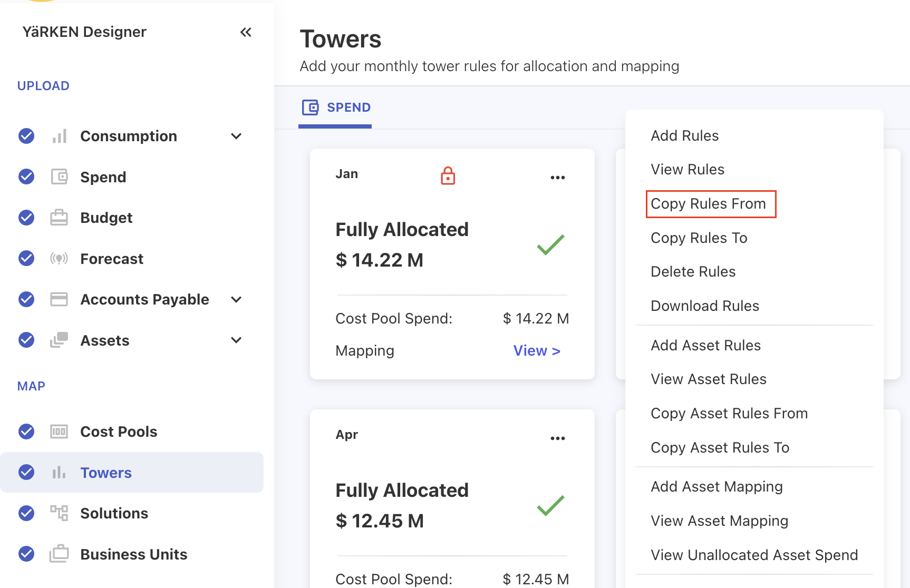The image size is (910, 588).
Task: Select View Unallocated Asset Spend option
Action: point(754,555)
